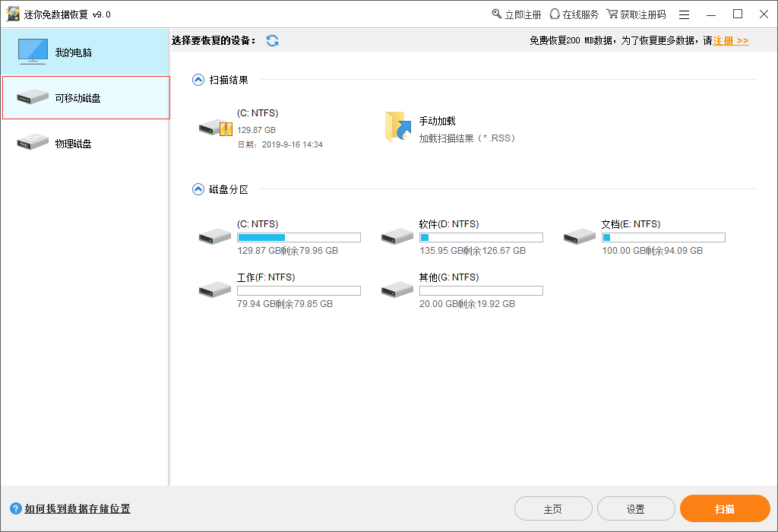Click the refresh devices icon
This screenshot has width=778, height=532.
(273, 41)
